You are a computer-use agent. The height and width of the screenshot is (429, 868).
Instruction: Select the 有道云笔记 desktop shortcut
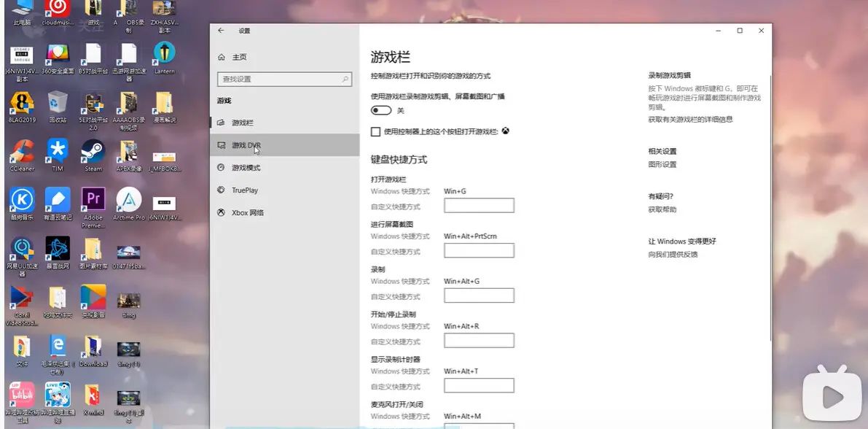tap(58, 204)
